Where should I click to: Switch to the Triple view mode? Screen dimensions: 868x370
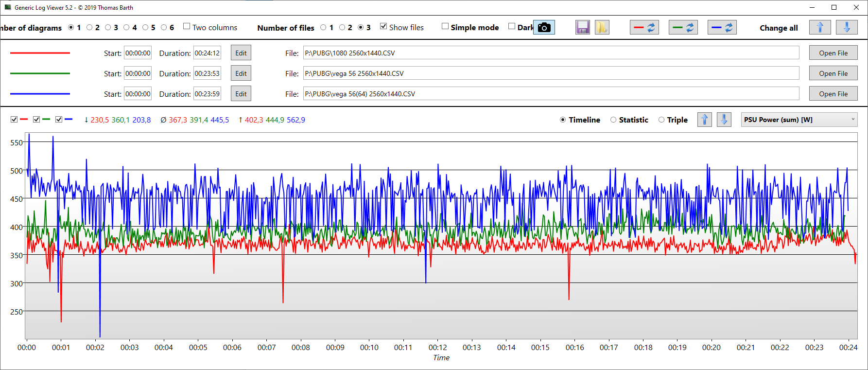pyautogui.click(x=661, y=120)
